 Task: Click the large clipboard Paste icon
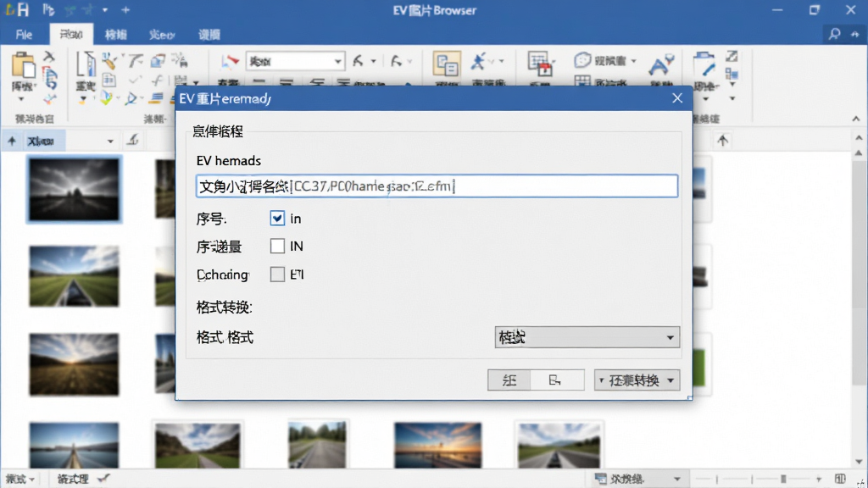coord(23,65)
